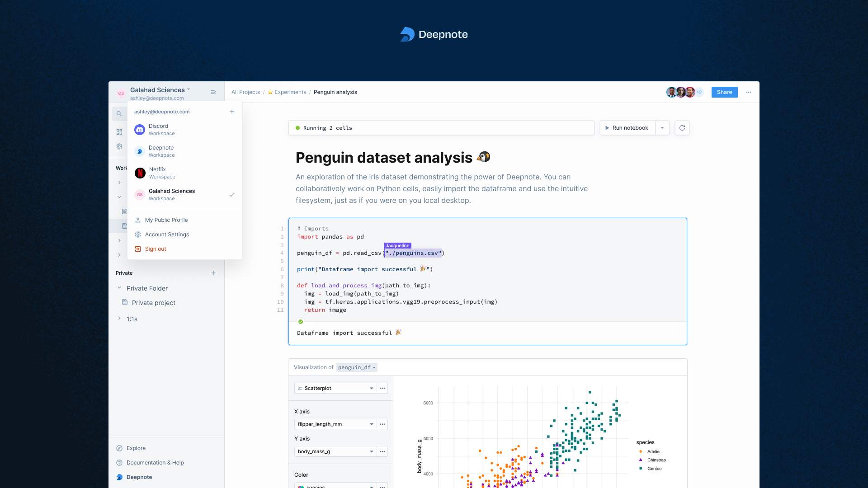This screenshot has width=868, height=488.
Task: Collapse the Private Folder chevron
Action: [x=119, y=288]
